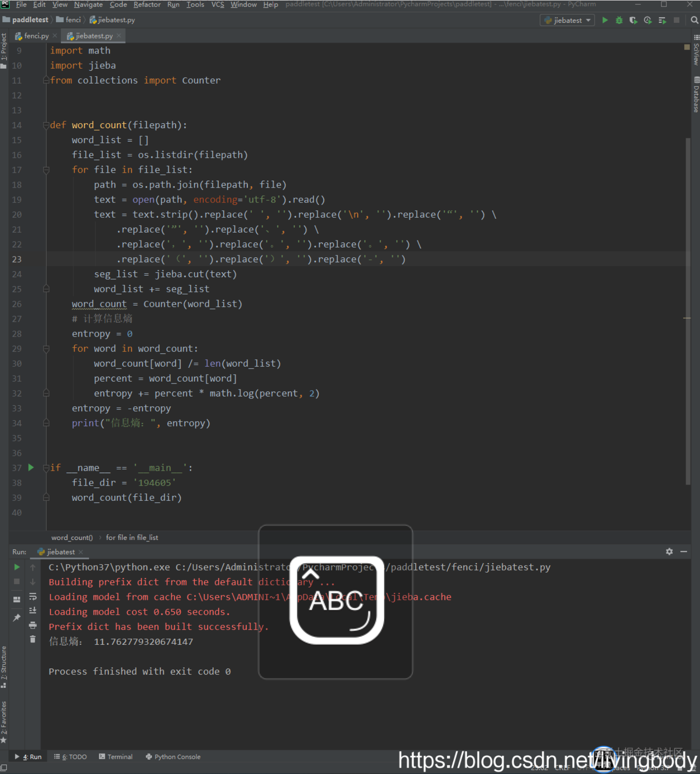This screenshot has width=700, height=774.
Task: Open Run panel settings gear
Action: point(669,551)
